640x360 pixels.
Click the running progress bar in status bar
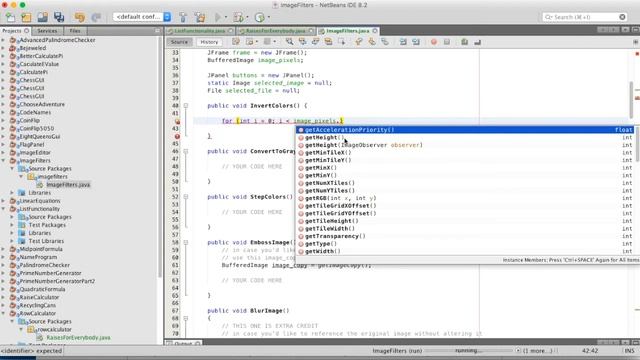tap(468, 351)
